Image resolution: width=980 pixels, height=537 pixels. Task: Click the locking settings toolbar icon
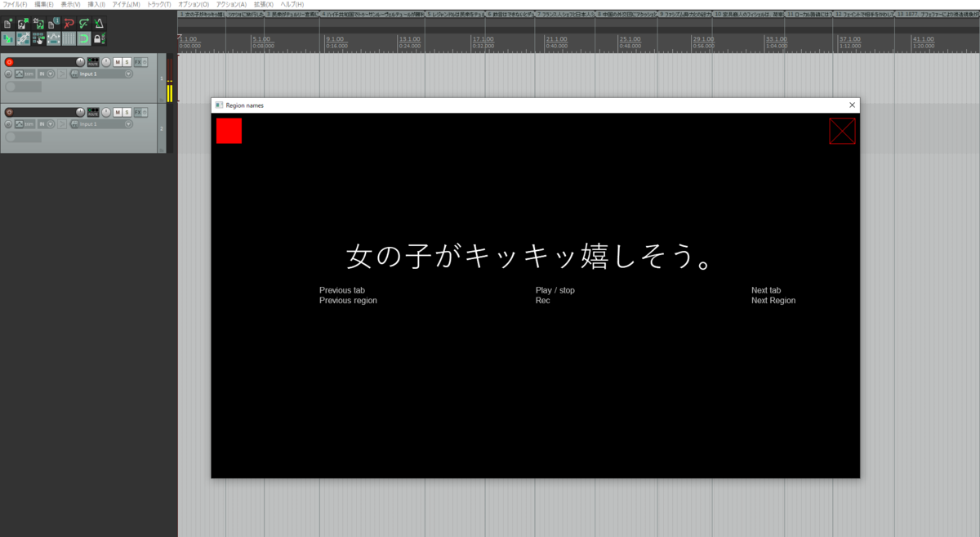(99, 38)
